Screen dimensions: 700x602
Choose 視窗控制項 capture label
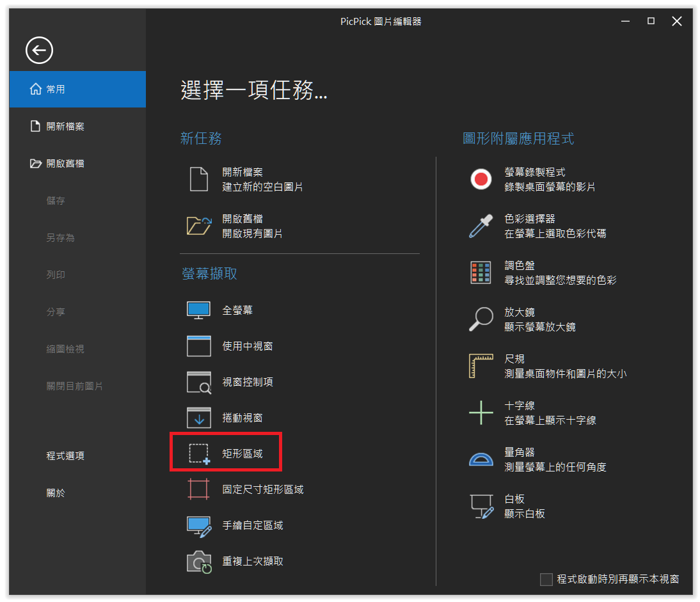pyautogui.click(x=248, y=382)
